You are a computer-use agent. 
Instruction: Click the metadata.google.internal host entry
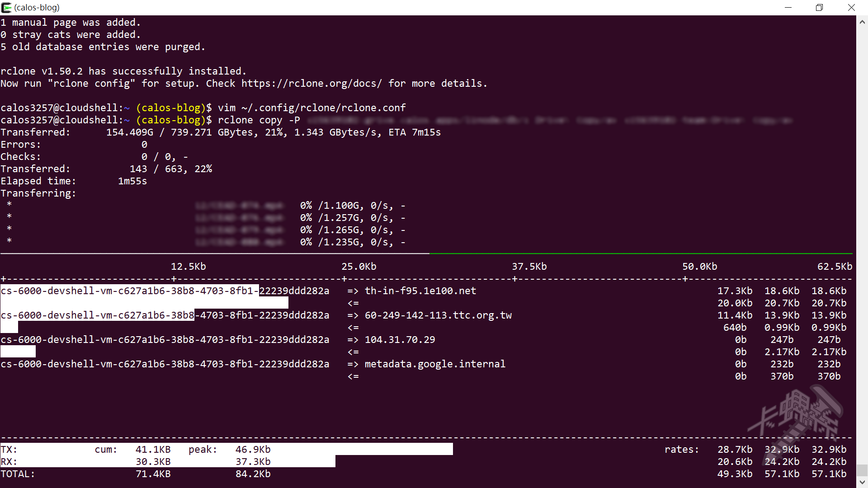(x=435, y=364)
